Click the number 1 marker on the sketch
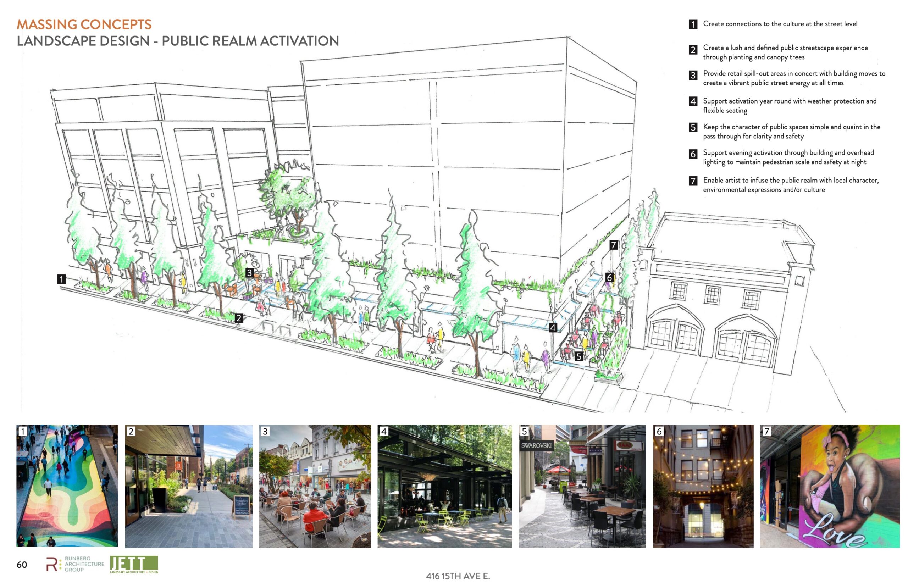908x588 pixels. point(61,279)
